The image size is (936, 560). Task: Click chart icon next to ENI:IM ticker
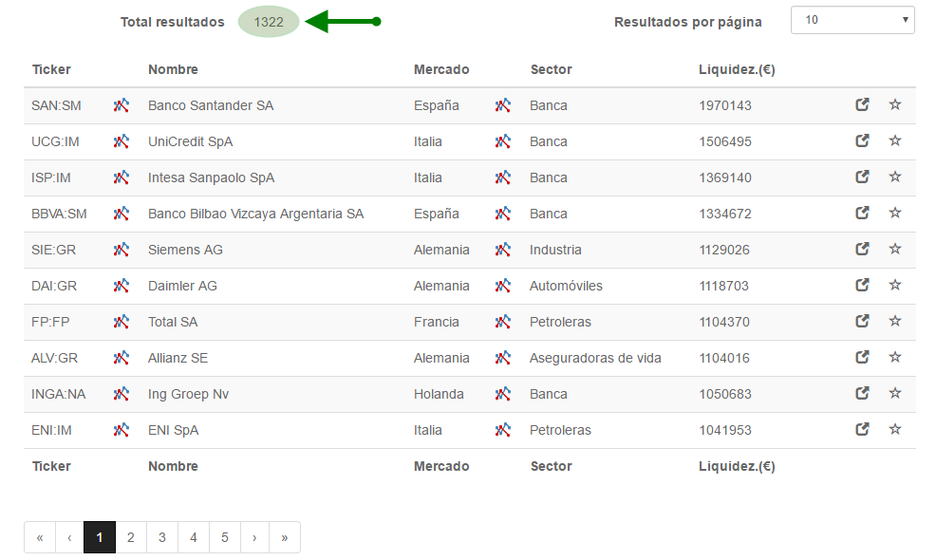pyautogui.click(x=122, y=430)
